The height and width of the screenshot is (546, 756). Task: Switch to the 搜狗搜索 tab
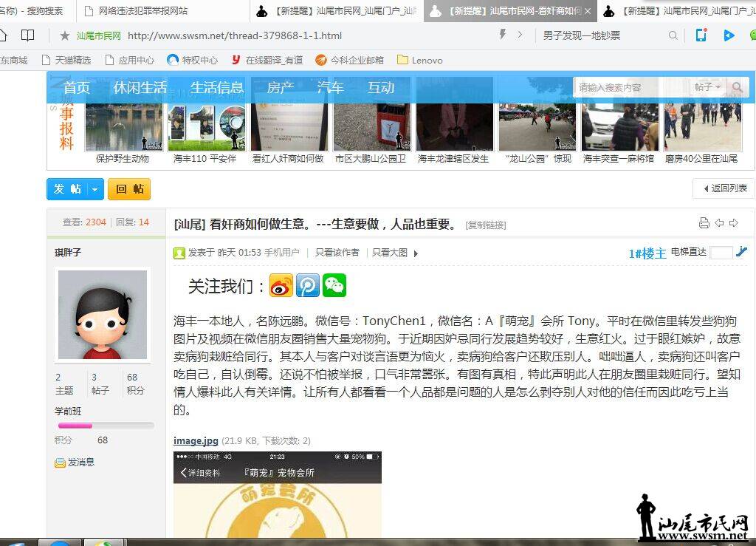[x=38, y=10]
